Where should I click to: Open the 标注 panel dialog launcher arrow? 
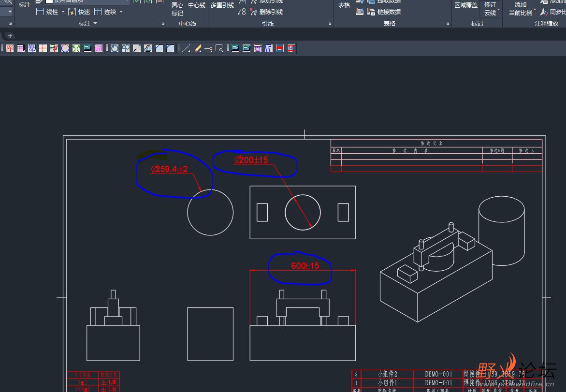pos(163,24)
